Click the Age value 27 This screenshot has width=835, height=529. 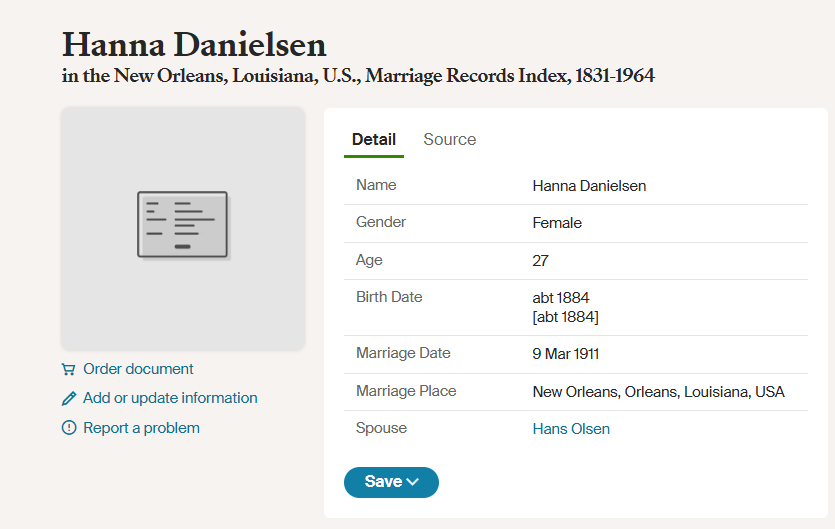540,261
